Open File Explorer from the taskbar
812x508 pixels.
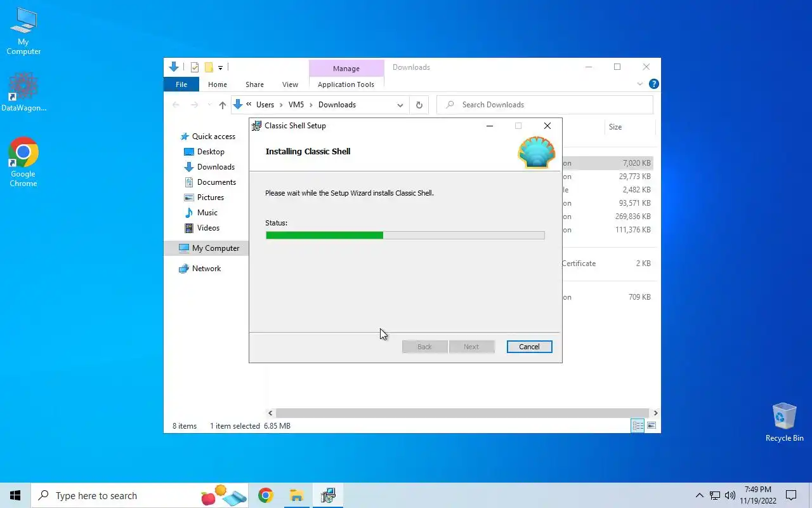[x=296, y=495]
